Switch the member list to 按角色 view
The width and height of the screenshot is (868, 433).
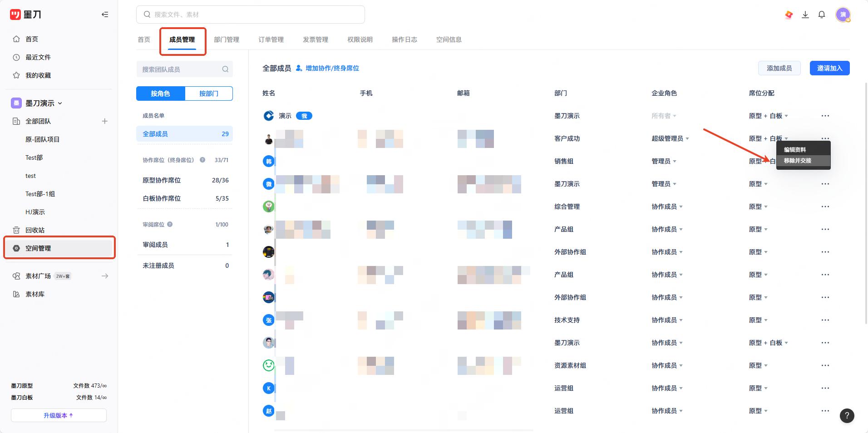161,93
